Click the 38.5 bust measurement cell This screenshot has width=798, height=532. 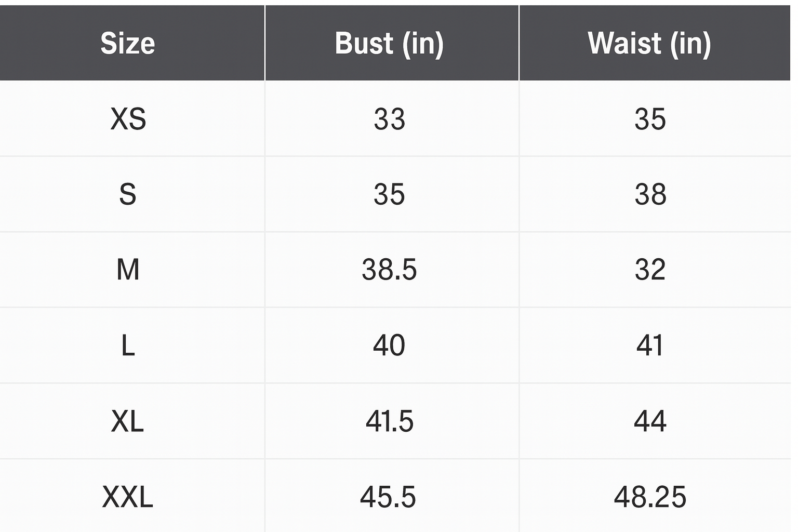coord(390,270)
